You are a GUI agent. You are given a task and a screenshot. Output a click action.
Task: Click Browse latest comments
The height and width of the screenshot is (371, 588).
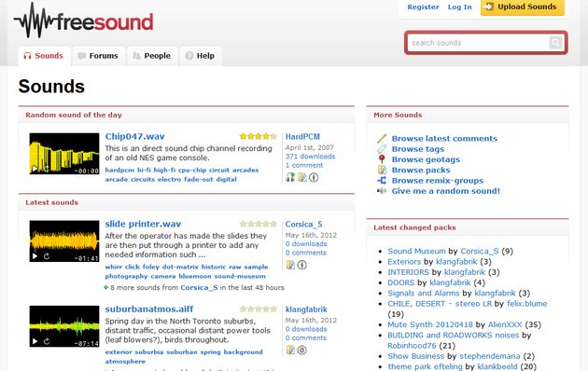pyautogui.click(x=444, y=139)
